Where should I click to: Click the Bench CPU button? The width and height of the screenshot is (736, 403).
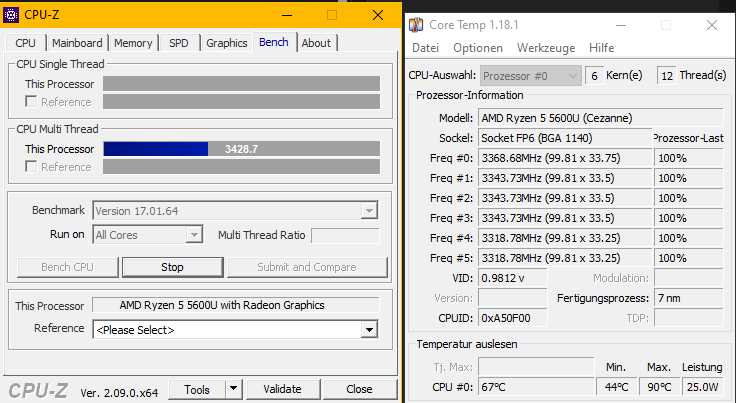point(68,267)
